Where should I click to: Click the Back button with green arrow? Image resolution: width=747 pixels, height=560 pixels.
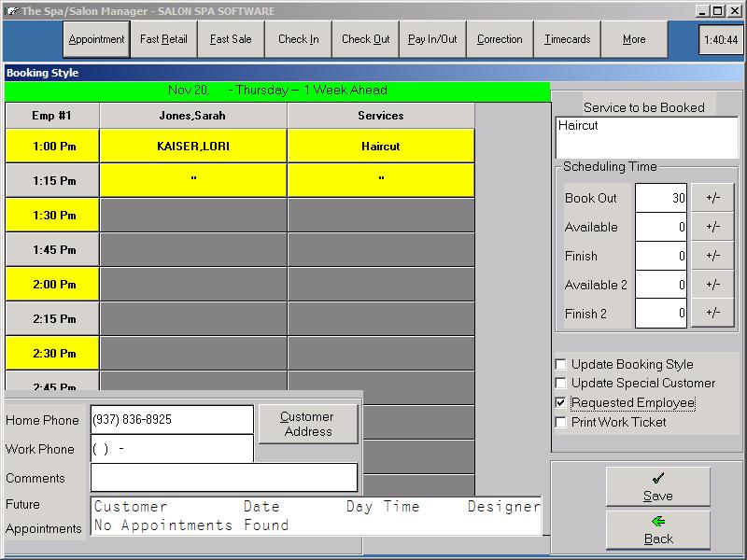tap(657, 530)
